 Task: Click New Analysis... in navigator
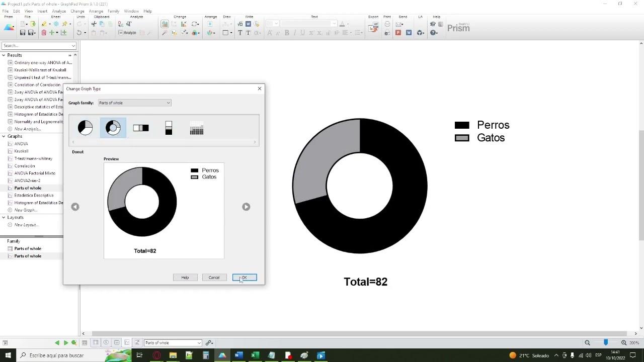pyautogui.click(x=28, y=129)
